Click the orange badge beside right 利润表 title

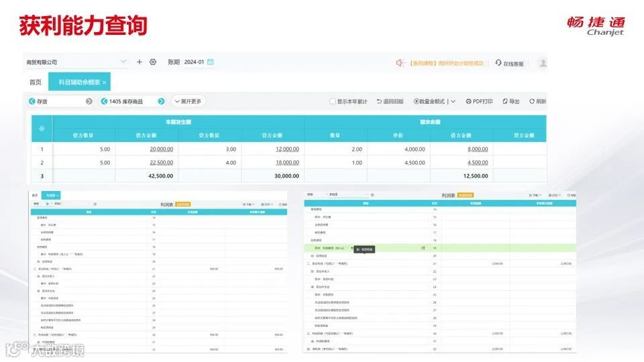tap(466, 195)
